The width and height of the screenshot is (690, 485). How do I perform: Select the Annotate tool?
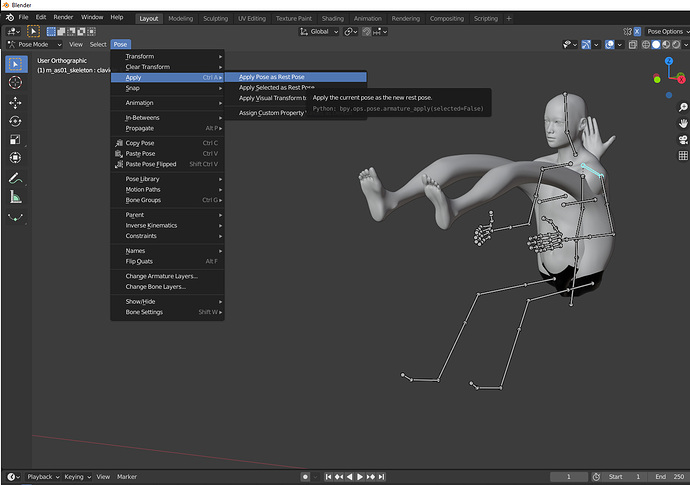[x=15, y=178]
